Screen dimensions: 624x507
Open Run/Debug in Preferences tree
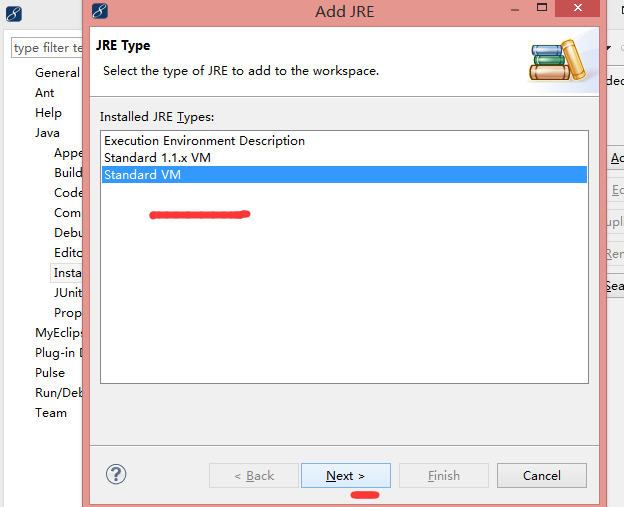pos(58,393)
